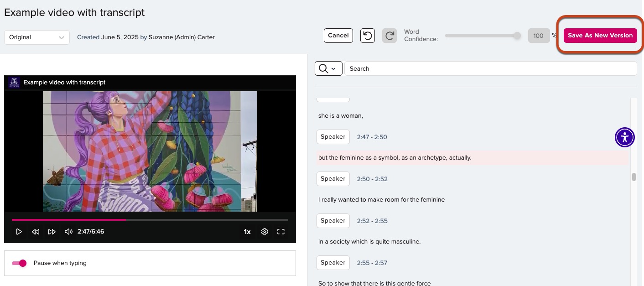
Task: Rewind the video
Action: [36, 232]
